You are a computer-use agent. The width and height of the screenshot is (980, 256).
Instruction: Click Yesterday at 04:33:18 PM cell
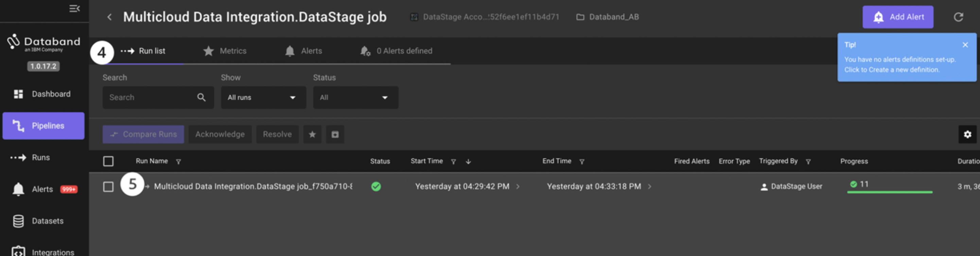[x=594, y=186]
